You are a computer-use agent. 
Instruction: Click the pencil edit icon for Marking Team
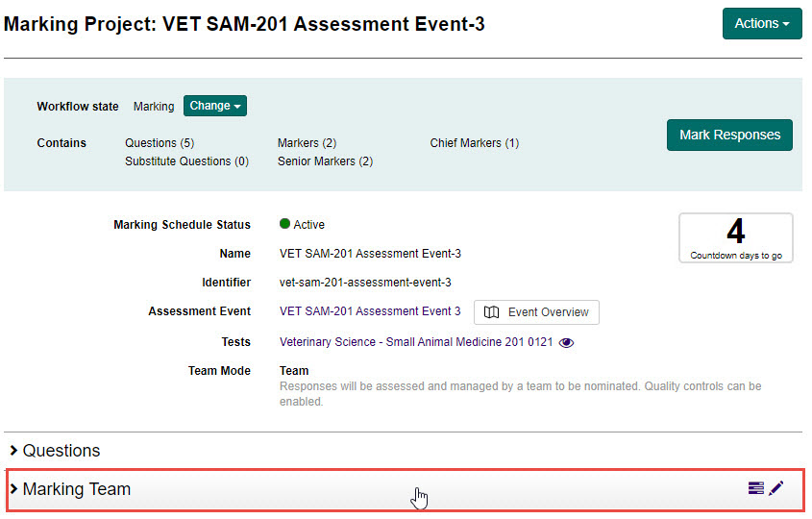click(776, 488)
